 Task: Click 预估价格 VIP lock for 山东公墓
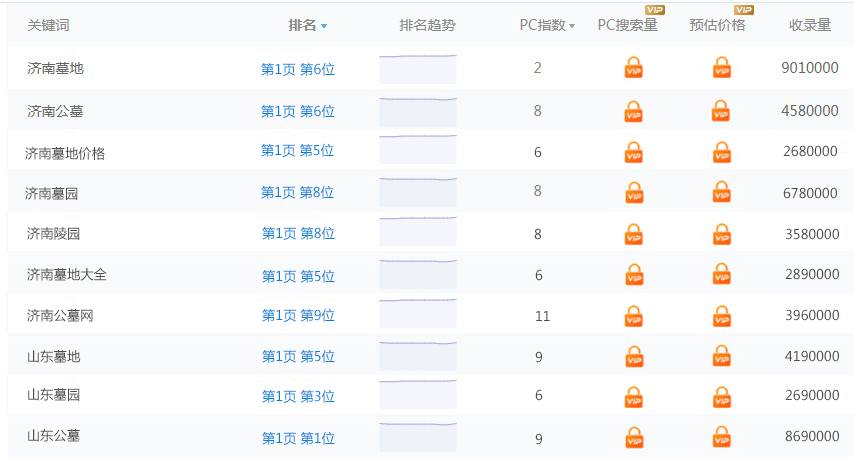722,438
